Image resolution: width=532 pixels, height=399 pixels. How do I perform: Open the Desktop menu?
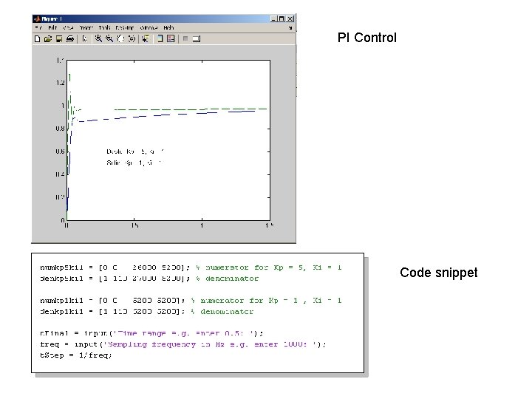tap(125, 28)
